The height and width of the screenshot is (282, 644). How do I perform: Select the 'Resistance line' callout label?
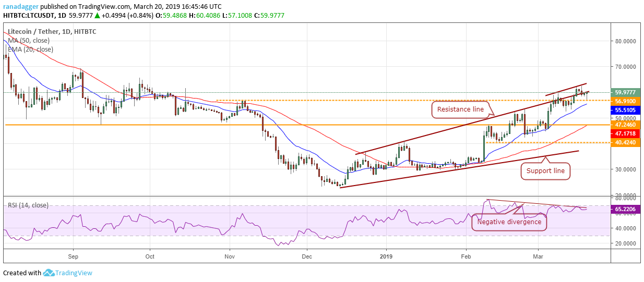(x=461, y=110)
